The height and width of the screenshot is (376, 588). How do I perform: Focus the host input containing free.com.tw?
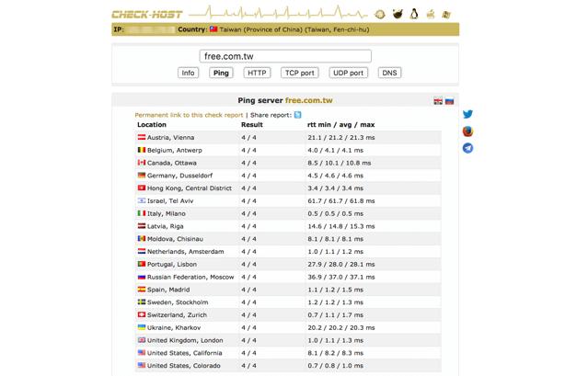click(285, 56)
